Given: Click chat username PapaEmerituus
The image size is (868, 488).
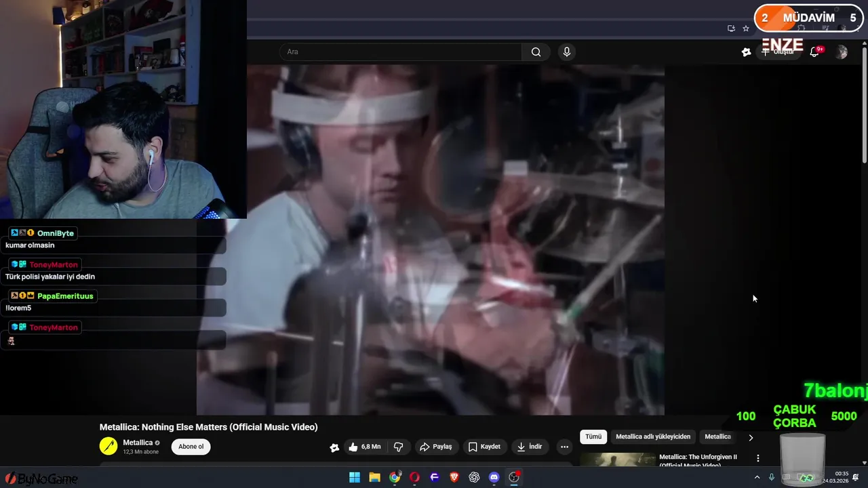Looking at the screenshot, I should (65, 296).
